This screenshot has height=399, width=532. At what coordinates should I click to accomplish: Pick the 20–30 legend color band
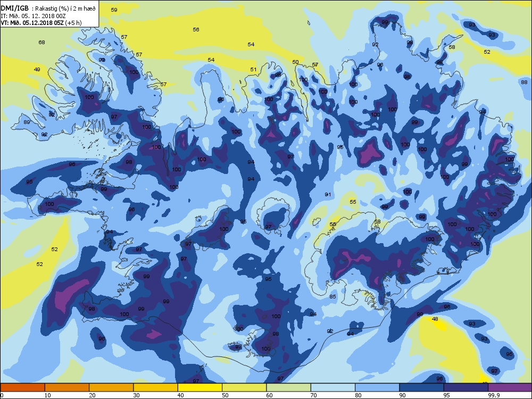111,387
